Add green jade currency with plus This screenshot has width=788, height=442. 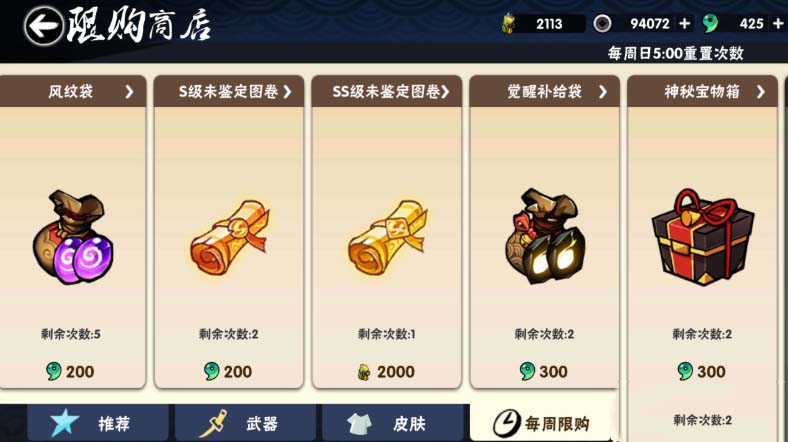tap(778, 24)
